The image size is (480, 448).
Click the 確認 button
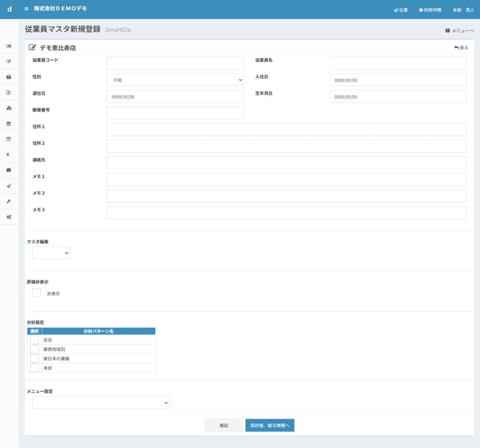pyautogui.click(x=224, y=426)
